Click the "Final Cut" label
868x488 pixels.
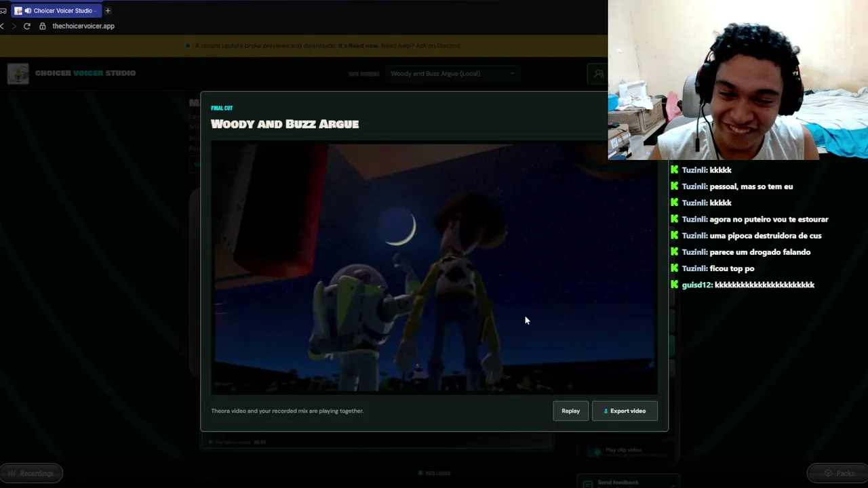(222, 108)
